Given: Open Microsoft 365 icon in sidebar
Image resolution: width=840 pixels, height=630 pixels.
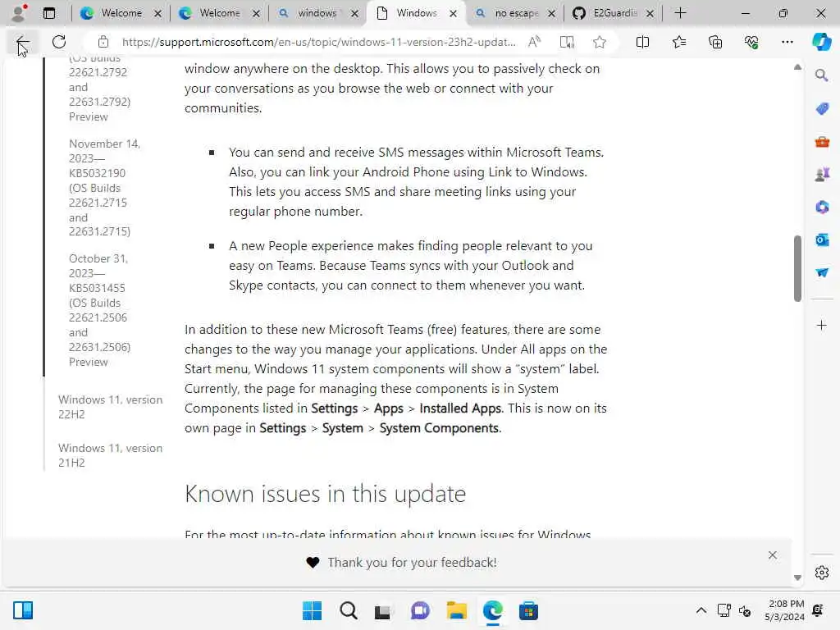Looking at the screenshot, I should point(822,208).
